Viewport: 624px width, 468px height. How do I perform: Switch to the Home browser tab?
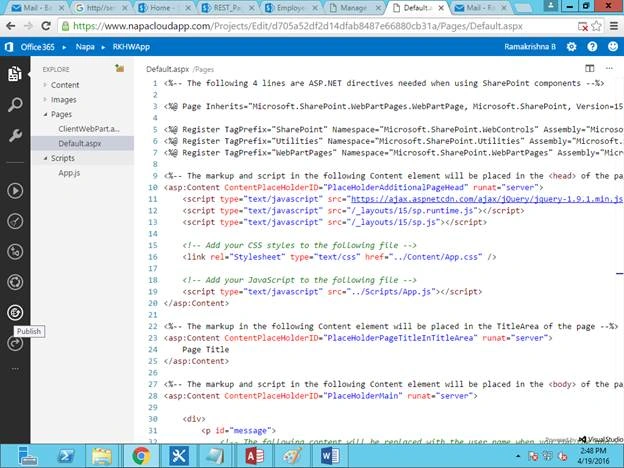pos(163,8)
